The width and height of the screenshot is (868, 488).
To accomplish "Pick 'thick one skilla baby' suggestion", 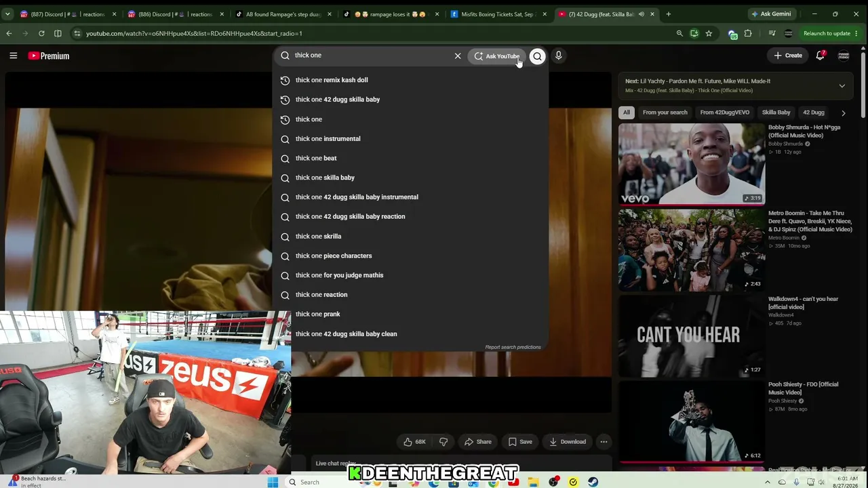I will pyautogui.click(x=411, y=178).
